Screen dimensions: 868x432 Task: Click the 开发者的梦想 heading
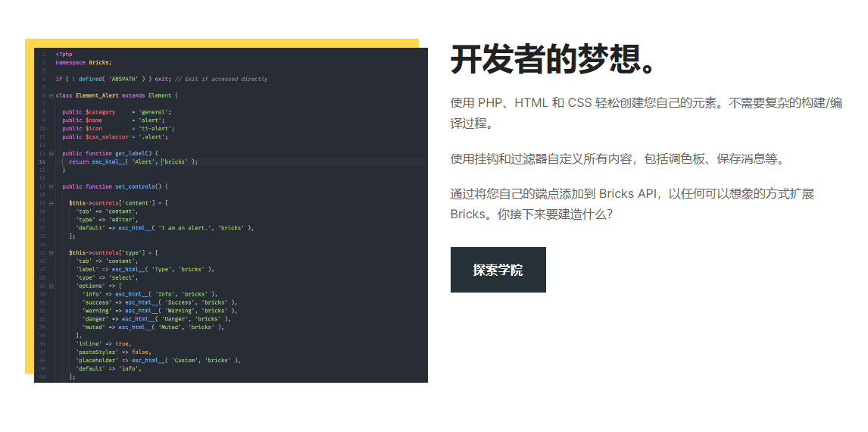(554, 59)
